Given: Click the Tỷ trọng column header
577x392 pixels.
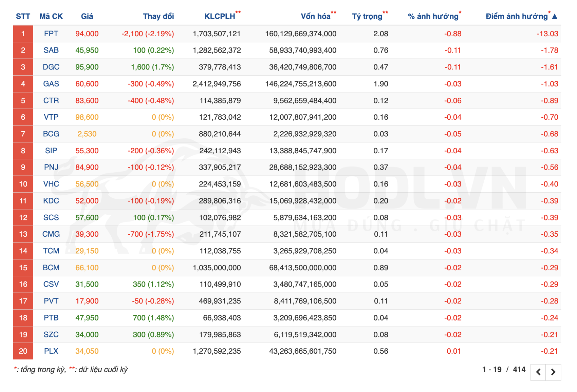Looking at the screenshot, I should pyautogui.click(x=367, y=16).
